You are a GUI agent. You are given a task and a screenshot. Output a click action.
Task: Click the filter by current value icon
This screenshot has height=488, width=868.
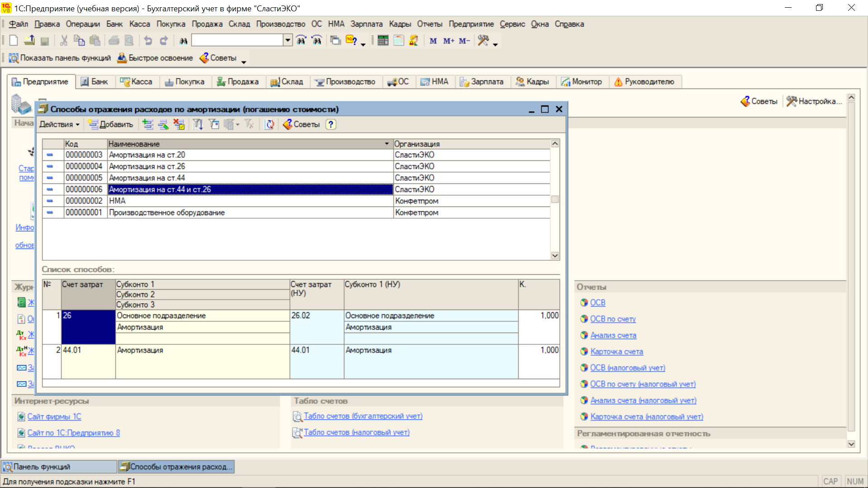coord(214,124)
